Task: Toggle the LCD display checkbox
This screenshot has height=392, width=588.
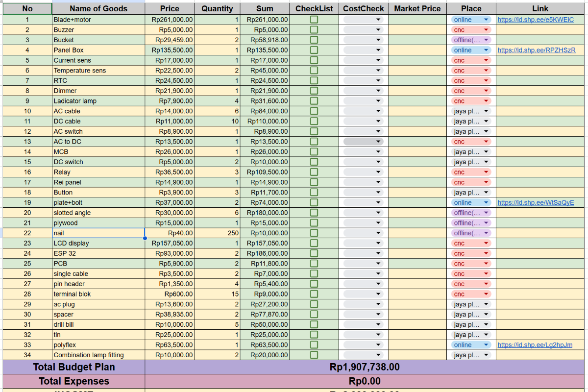Action: click(314, 243)
